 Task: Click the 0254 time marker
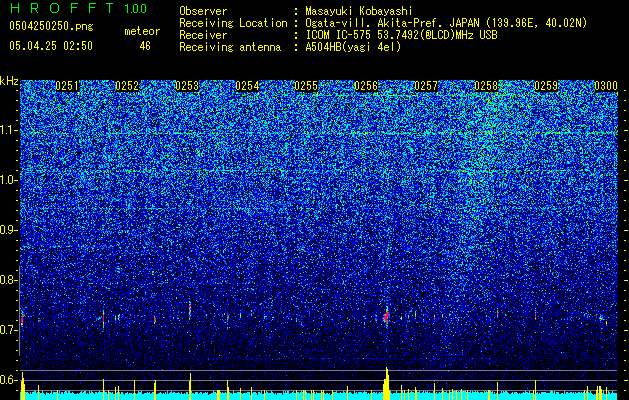pos(247,86)
